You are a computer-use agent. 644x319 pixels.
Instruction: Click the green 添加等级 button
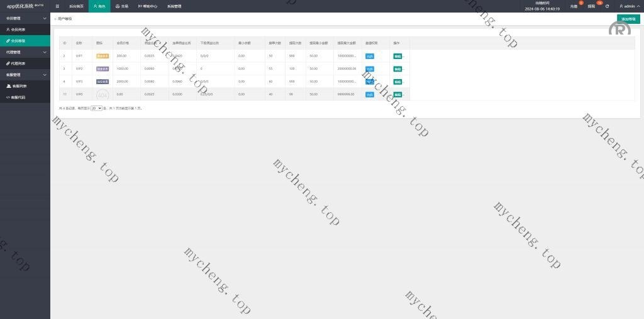pos(628,19)
